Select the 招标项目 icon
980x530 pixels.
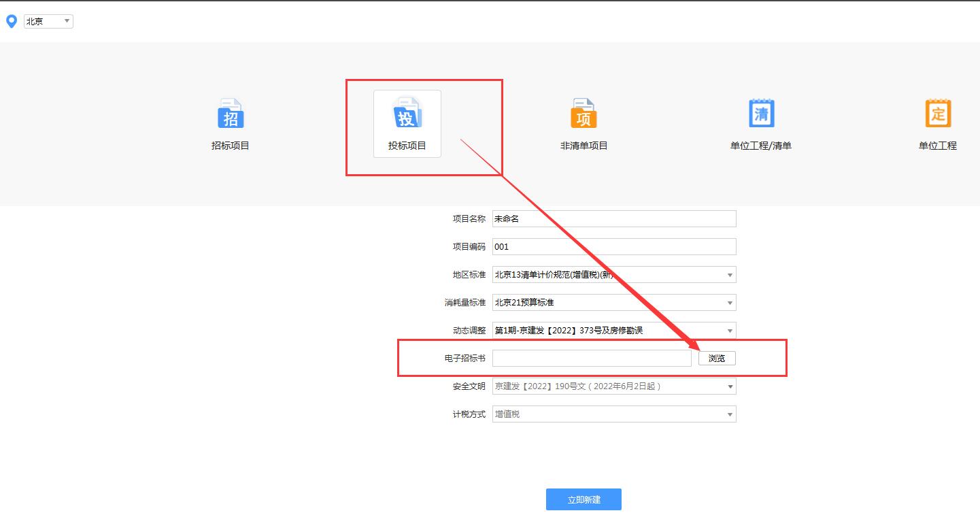[231, 114]
